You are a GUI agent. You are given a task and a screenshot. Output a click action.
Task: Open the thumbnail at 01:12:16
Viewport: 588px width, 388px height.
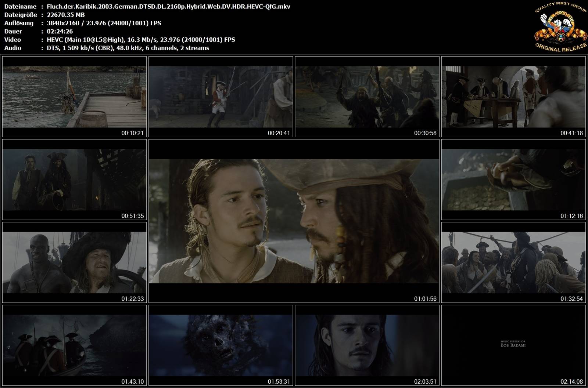click(513, 180)
